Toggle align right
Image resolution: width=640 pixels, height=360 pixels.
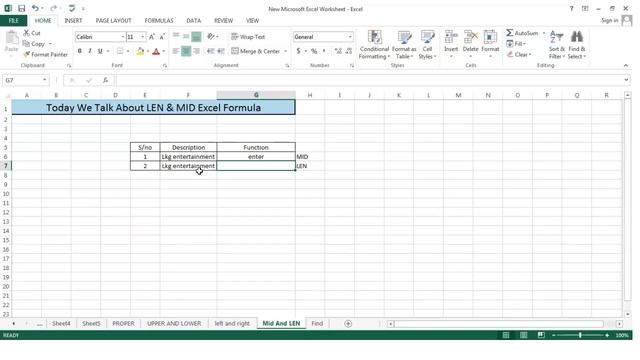(196, 51)
